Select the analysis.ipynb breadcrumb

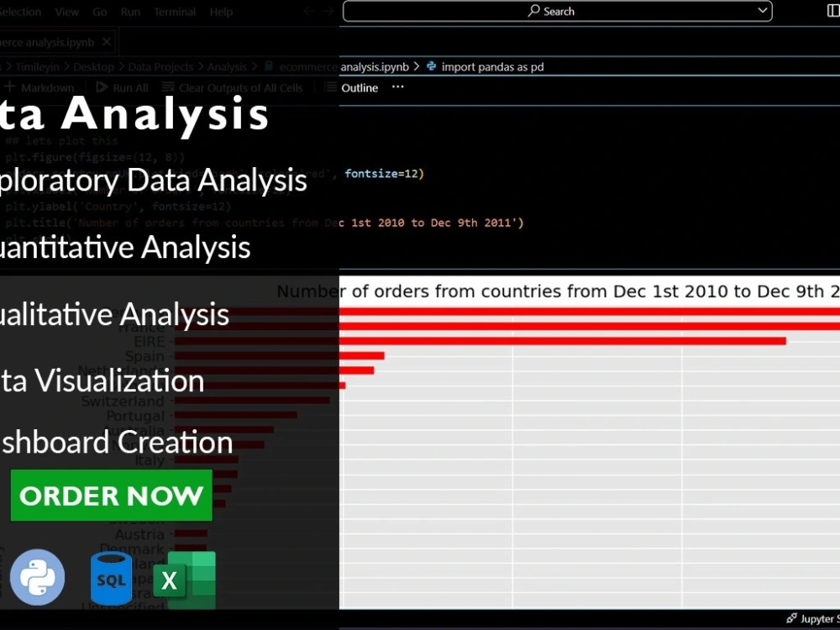click(375, 67)
